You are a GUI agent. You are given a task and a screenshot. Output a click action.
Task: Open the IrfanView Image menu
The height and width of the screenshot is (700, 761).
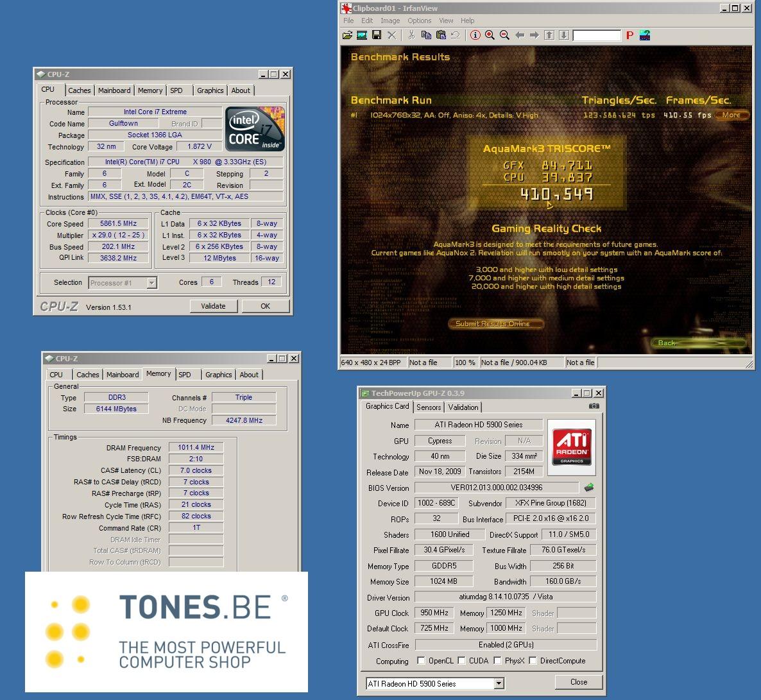click(390, 21)
